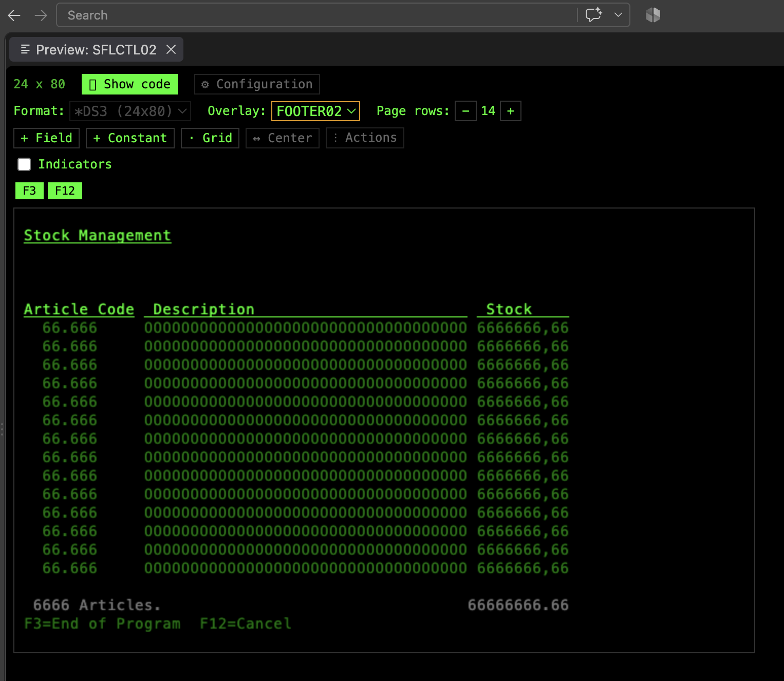Toggle the Grid button
This screenshot has width=784, height=681.
pyautogui.click(x=210, y=138)
